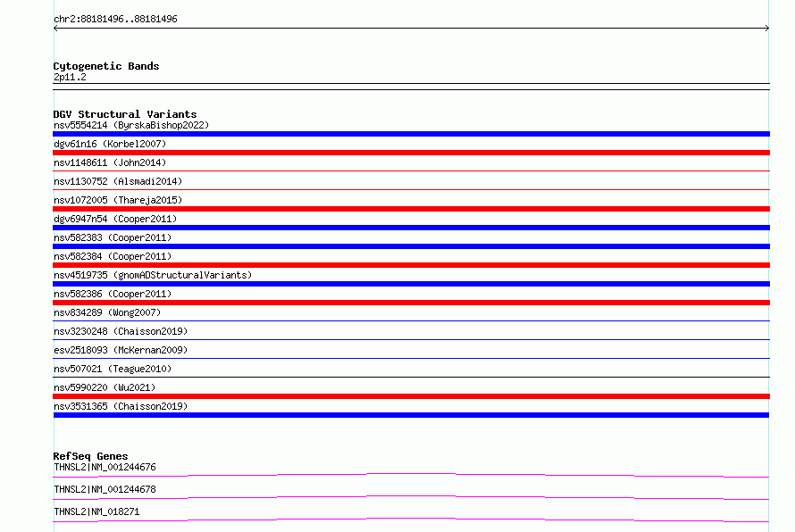This screenshot has height=532, width=795.
Task: Open variant nsv1072005 (Thareja2015)
Action: 118,200
